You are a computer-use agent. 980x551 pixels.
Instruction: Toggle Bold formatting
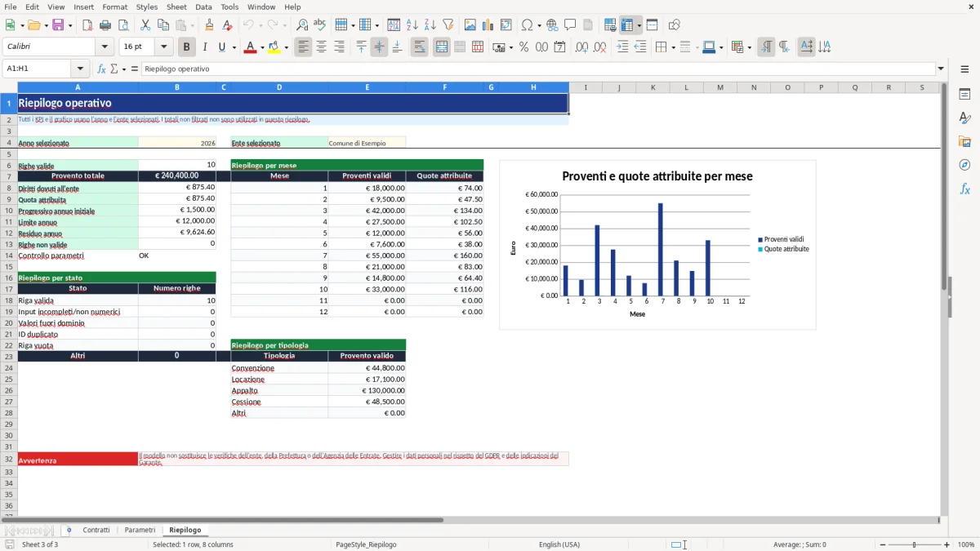click(x=186, y=47)
